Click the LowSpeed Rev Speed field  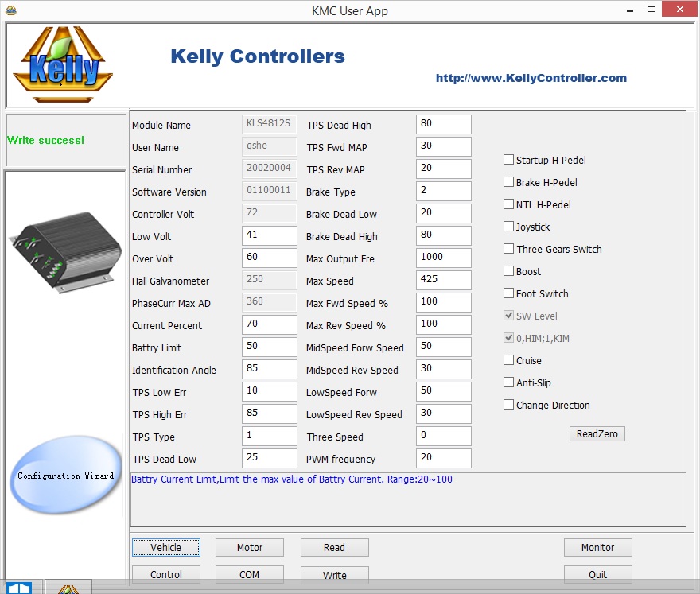pos(443,414)
